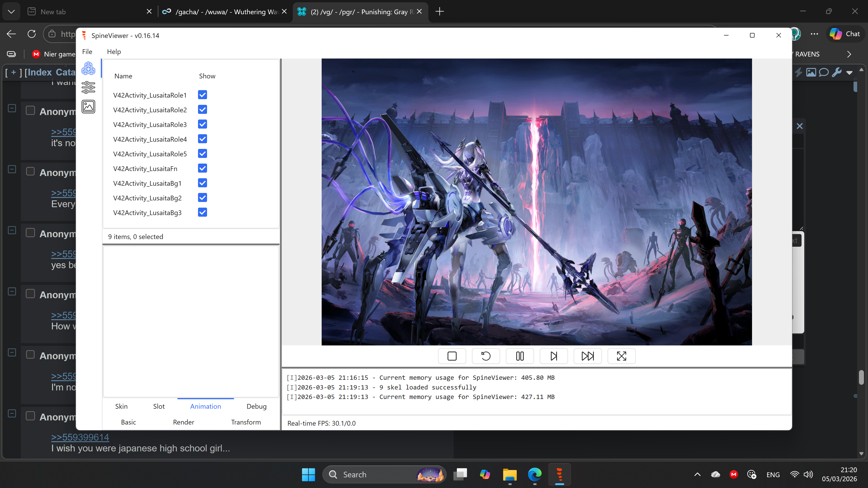
Task: Toggle Show for V42Activity_LusaitaBg3
Action: coord(203,213)
